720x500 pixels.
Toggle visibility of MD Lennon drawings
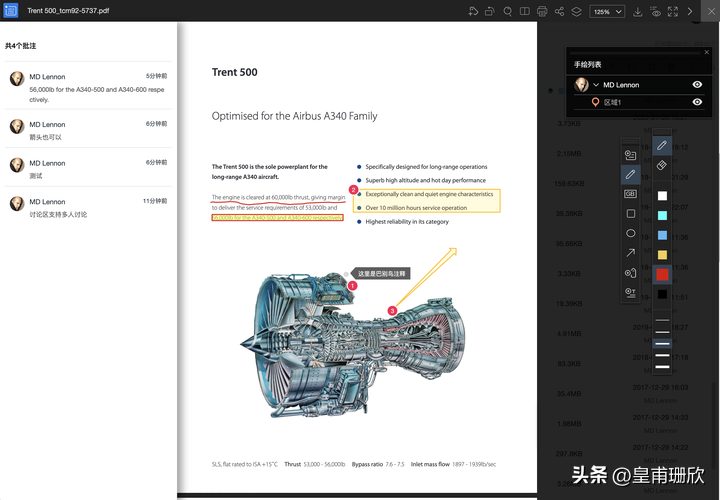697,84
